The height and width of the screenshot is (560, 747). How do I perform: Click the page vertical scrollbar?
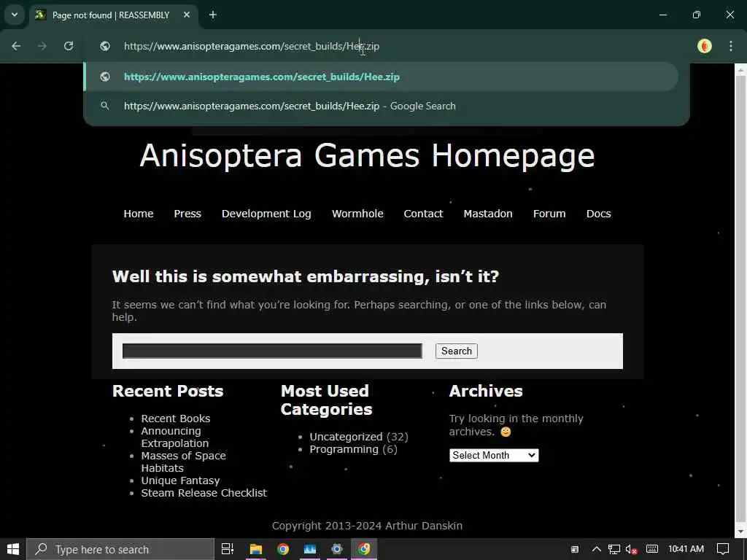[x=740, y=300]
